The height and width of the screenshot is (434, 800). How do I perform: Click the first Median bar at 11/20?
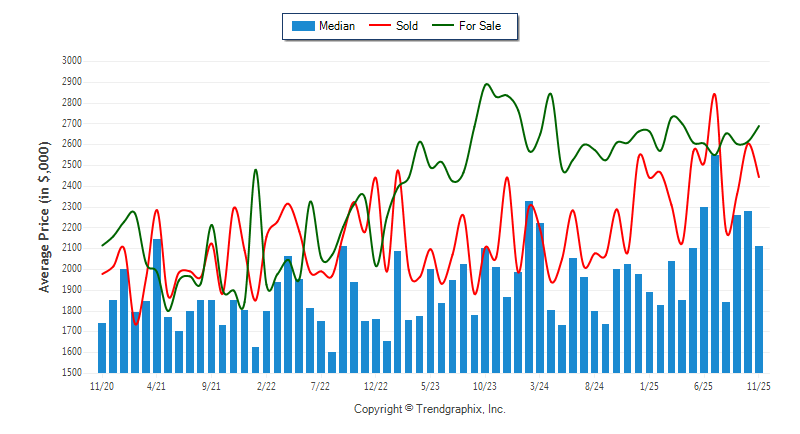click(x=102, y=347)
